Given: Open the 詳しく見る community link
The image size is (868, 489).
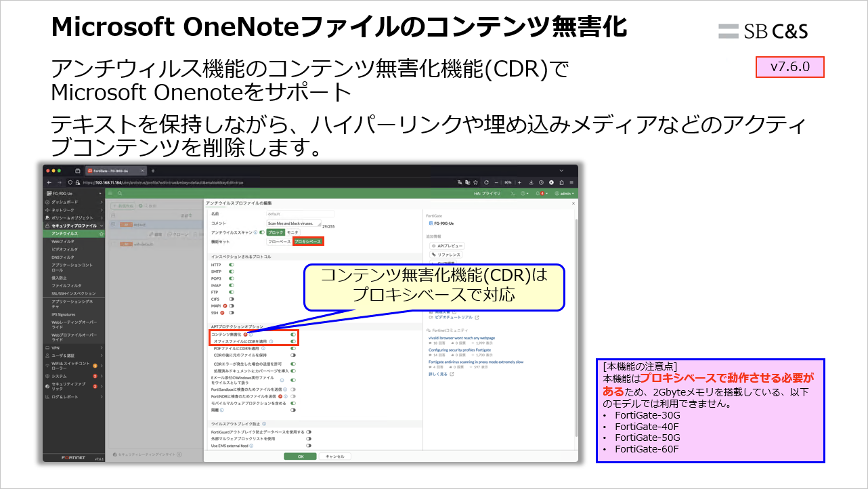Looking at the screenshot, I should click(x=437, y=374).
